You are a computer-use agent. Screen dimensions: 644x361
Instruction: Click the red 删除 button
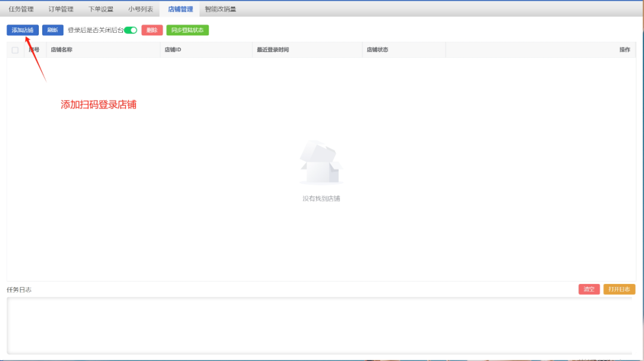pyautogui.click(x=152, y=30)
